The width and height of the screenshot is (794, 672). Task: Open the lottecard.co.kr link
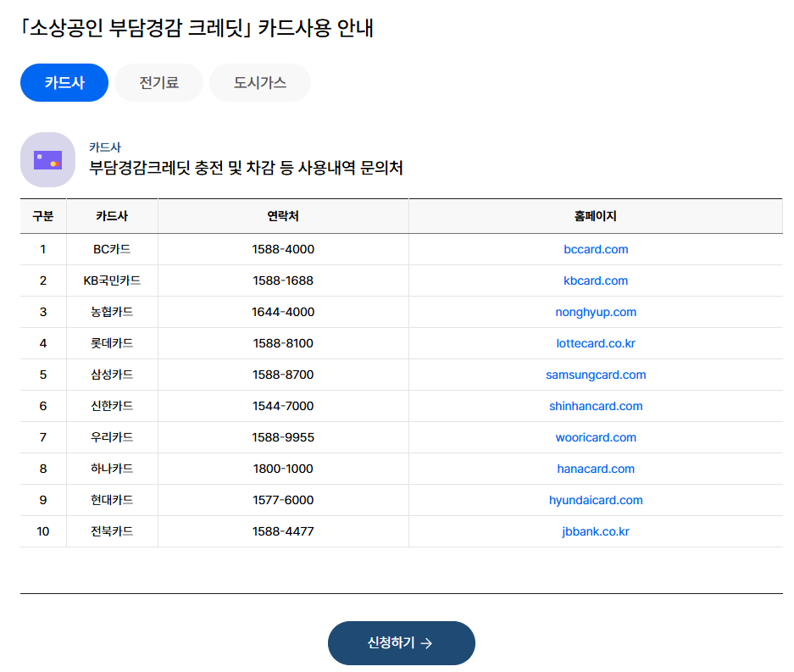[596, 343]
